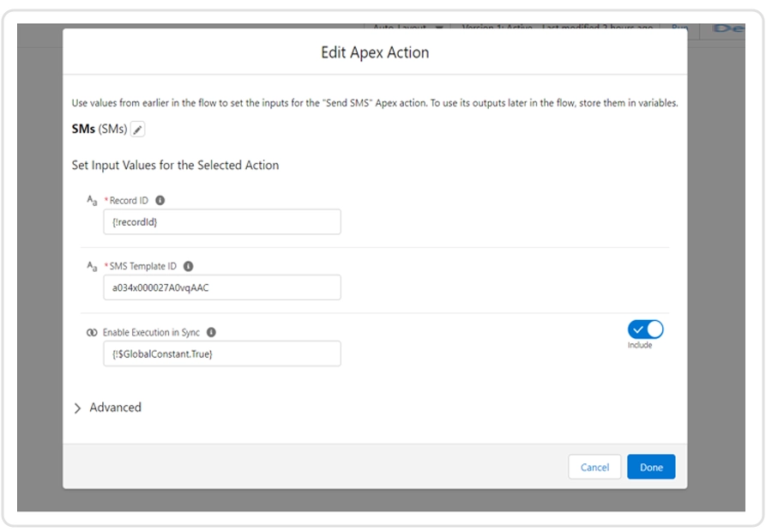Click the Edit Apex Action dialog title
The width and height of the screenshot is (772, 532).
coord(375,52)
